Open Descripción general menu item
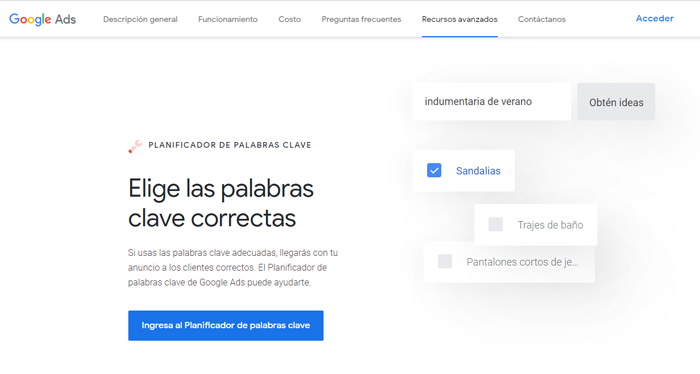Image resolution: width=700 pixels, height=374 pixels. (x=140, y=19)
